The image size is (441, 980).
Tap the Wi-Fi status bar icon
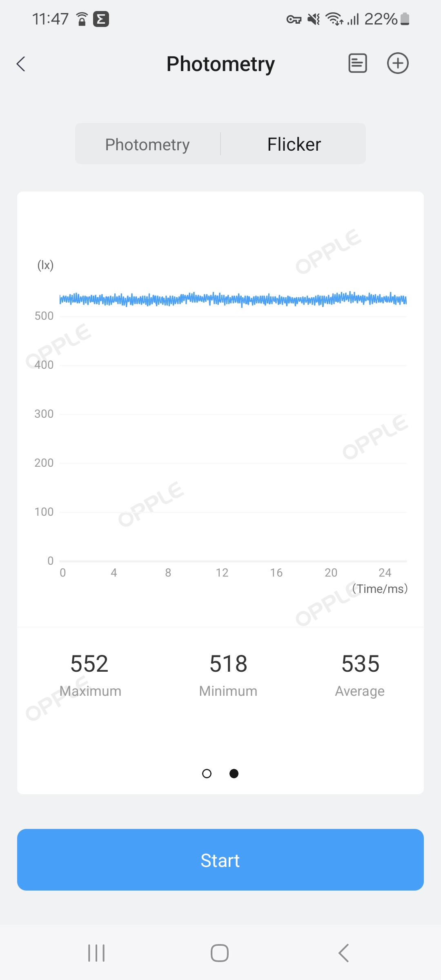334,19
